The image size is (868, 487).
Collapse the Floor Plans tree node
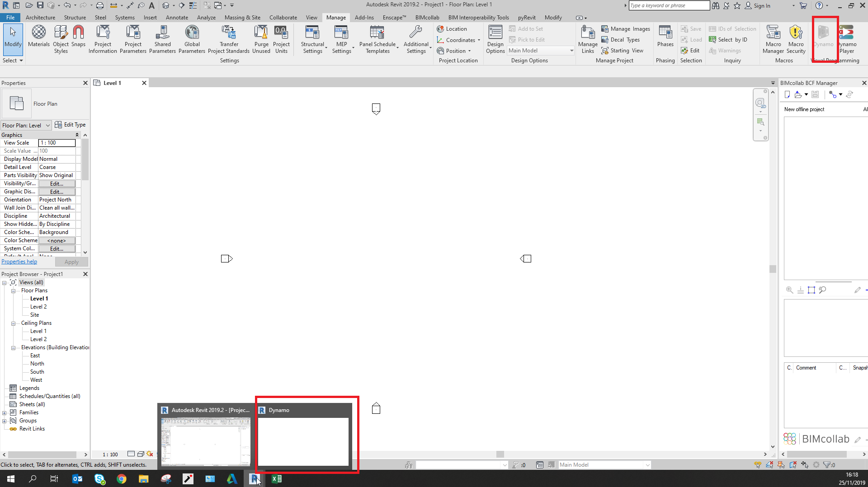[x=13, y=290]
